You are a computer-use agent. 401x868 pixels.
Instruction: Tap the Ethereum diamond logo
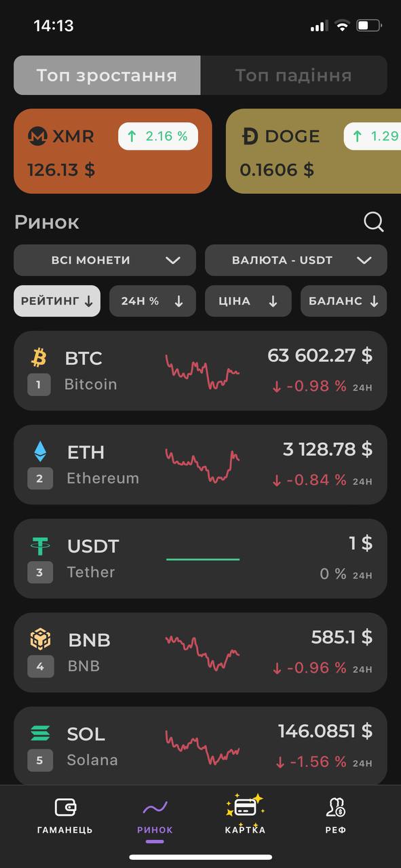pos(40,452)
